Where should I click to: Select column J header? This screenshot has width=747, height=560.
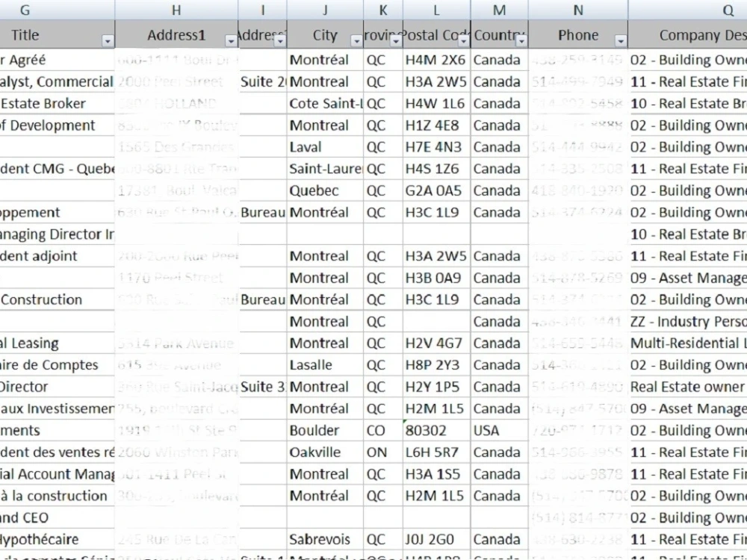[x=326, y=10]
